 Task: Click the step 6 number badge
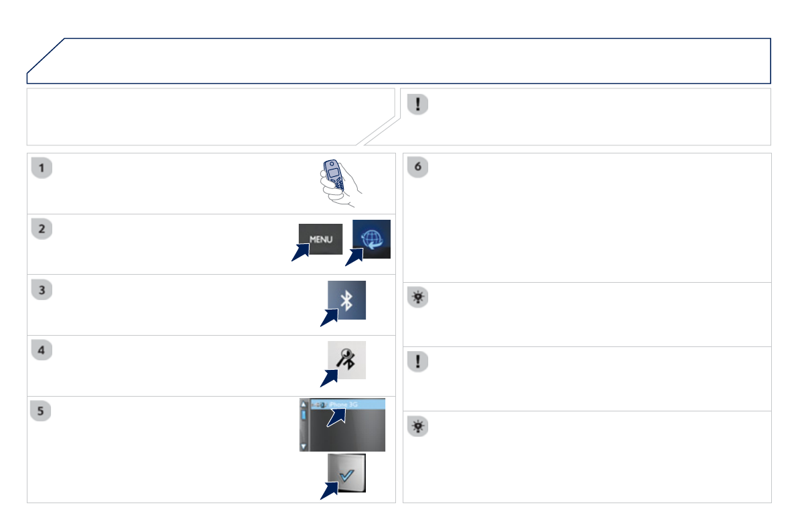(417, 168)
